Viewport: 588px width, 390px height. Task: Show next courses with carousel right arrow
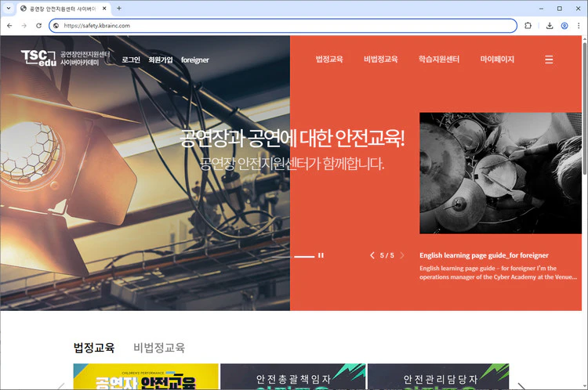521,386
